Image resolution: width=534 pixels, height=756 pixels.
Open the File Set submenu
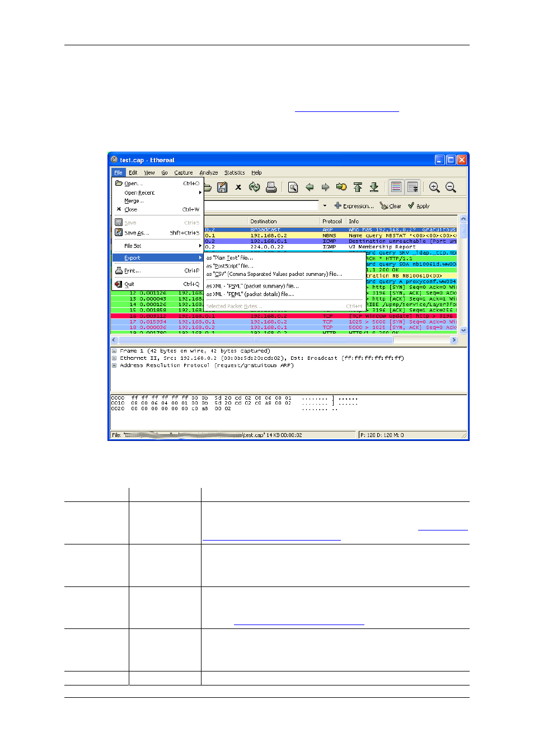[x=158, y=246]
